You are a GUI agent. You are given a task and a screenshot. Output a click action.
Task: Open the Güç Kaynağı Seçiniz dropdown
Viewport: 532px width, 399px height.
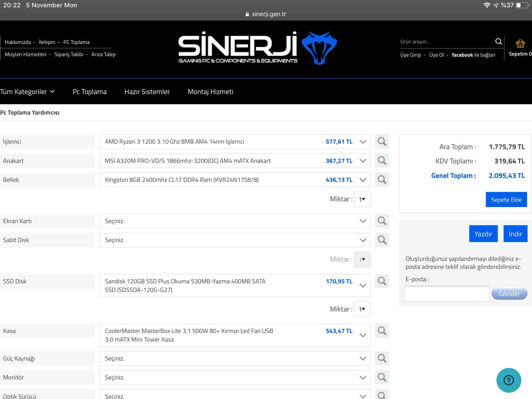(x=235, y=358)
